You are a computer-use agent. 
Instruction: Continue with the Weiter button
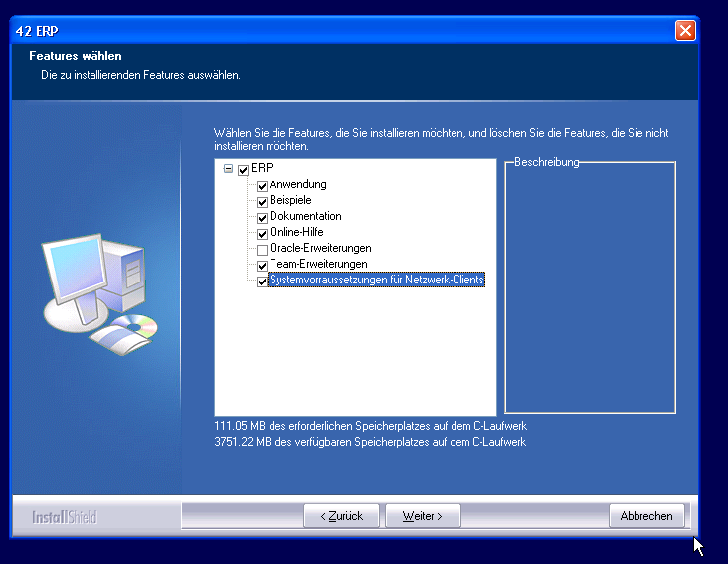[423, 516]
